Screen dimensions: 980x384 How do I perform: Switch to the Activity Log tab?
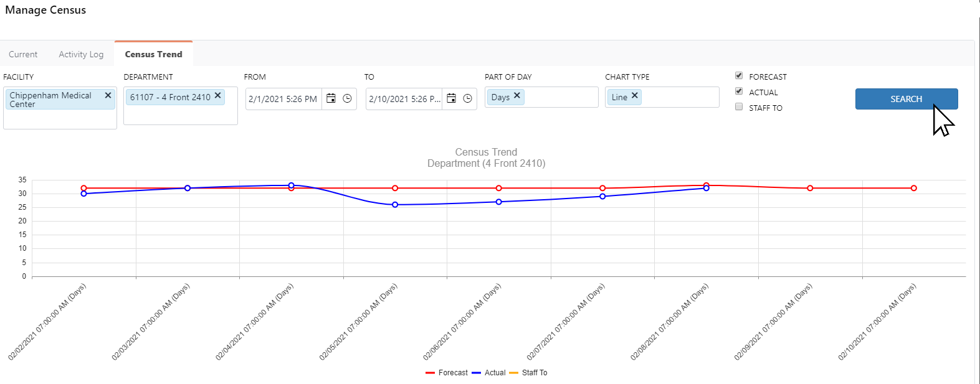point(81,54)
